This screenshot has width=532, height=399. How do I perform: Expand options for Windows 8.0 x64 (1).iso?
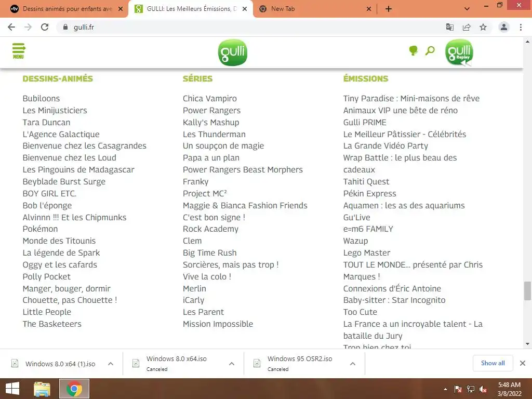click(111, 364)
